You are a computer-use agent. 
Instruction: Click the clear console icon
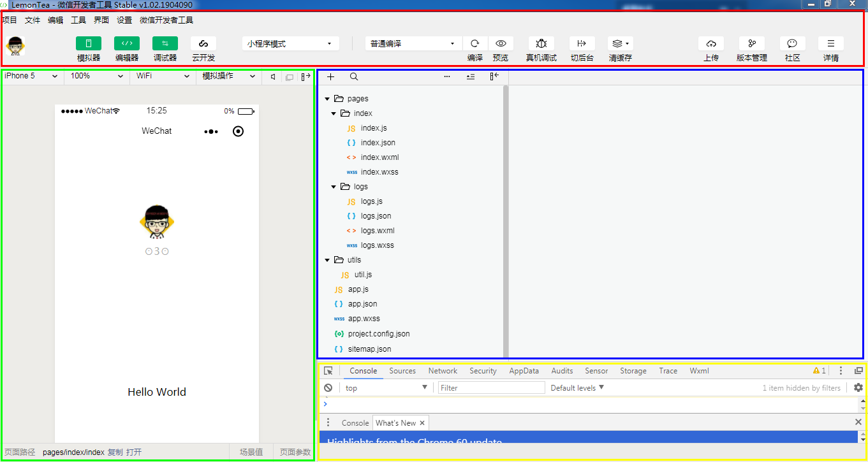[x=328, y=387]
